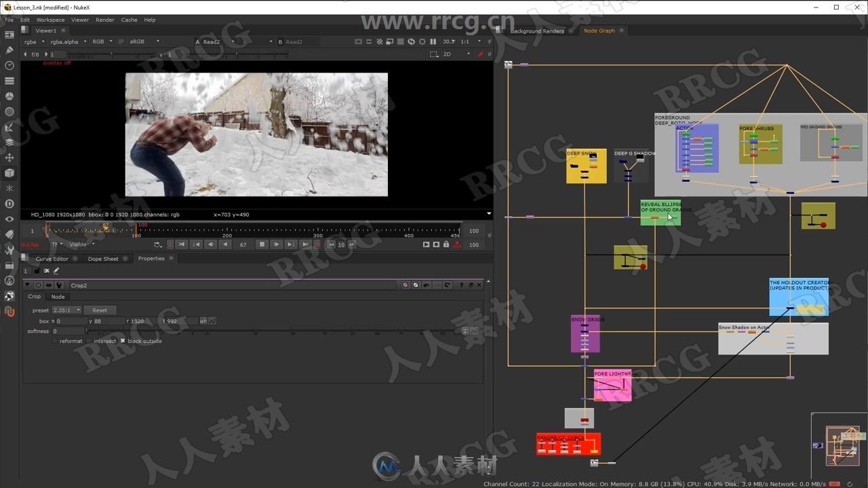Pause the viewer updating
This screenshot has width=868, height=488.
[x=433, y=41]
